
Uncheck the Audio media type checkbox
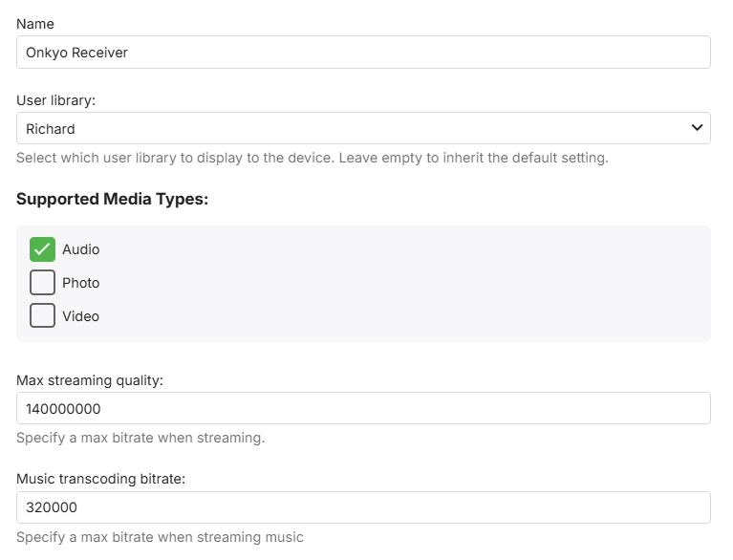(x=42, y=249)
